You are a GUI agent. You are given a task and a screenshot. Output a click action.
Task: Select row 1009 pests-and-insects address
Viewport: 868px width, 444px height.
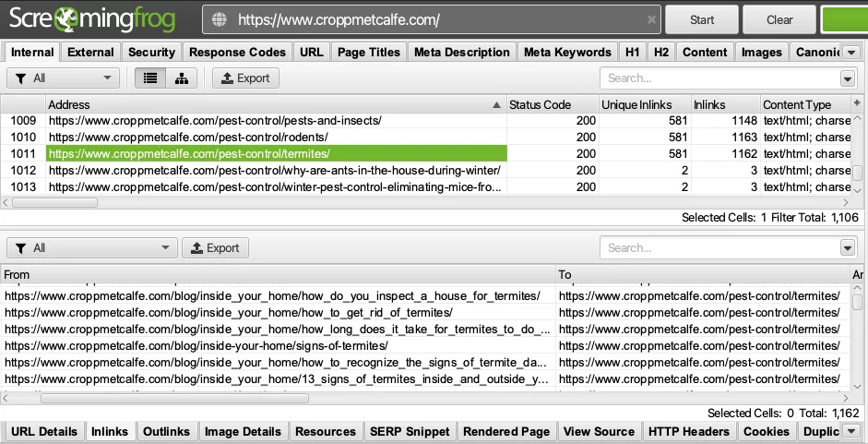pos(276,120)
